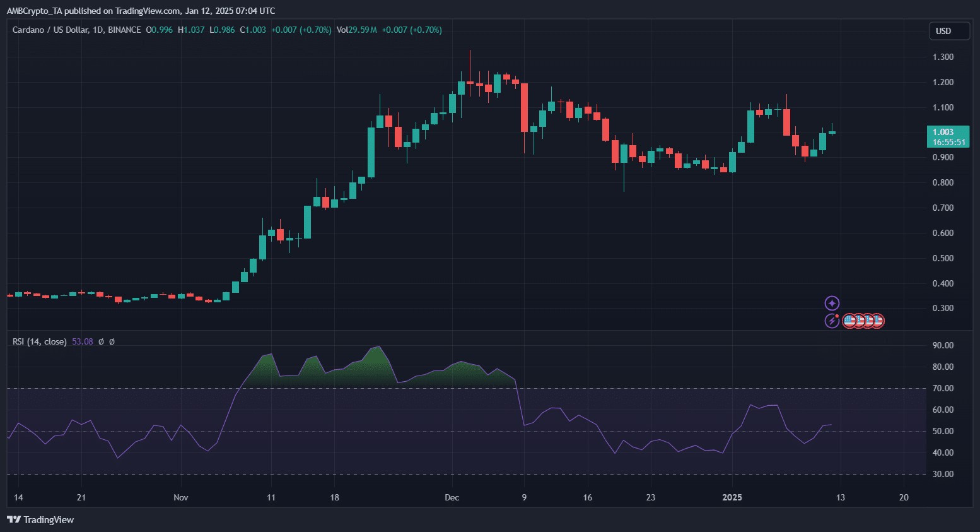Image resolution: width=980 pixels, height=532 pixels.
Task: Click the Vol 29.59M volume label
Action: coord(356,30)
